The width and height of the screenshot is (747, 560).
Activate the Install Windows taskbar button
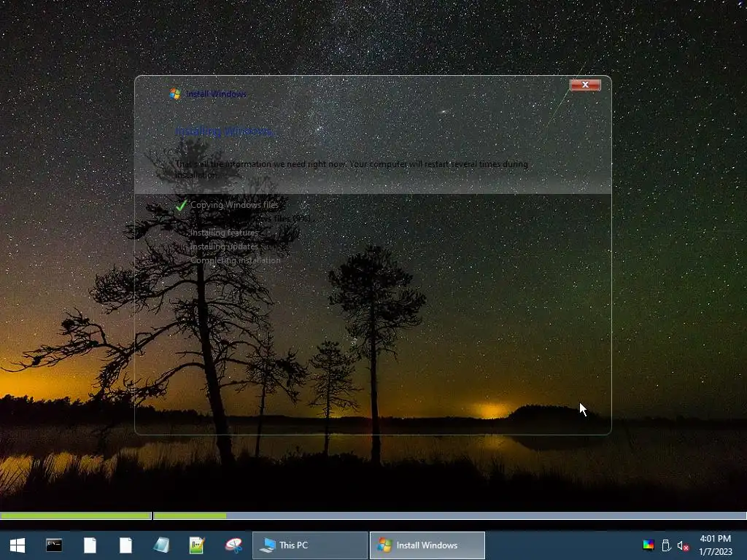pos(427,545)
